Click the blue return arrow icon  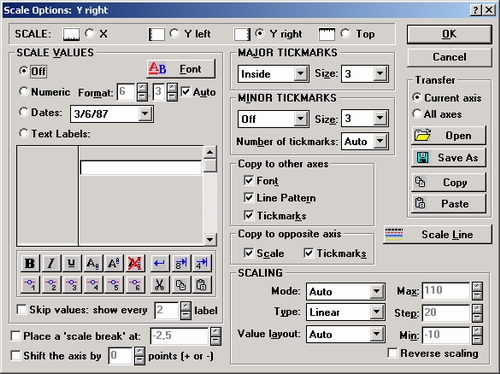pos(159,263)
